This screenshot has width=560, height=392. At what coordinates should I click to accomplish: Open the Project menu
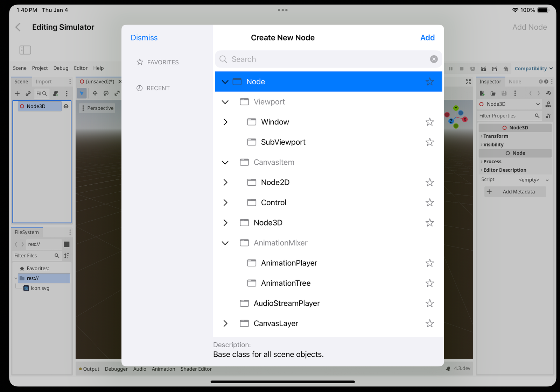[x=40, y=68]
